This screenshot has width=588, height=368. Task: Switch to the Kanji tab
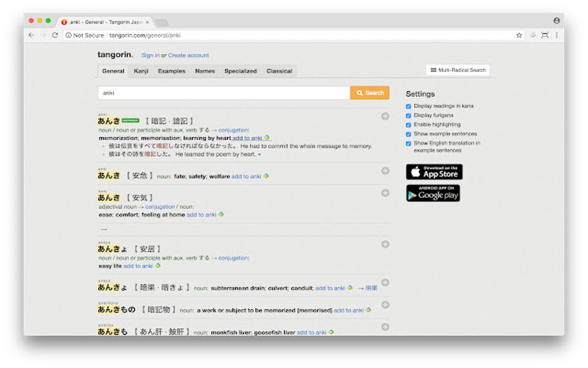pyautogui.click(x=141, y=70)
